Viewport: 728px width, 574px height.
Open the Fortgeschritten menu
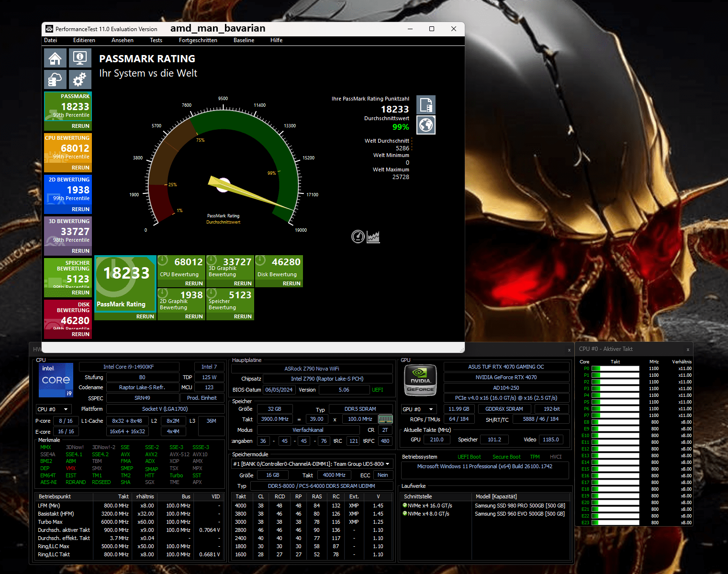(x=198, y=40)
